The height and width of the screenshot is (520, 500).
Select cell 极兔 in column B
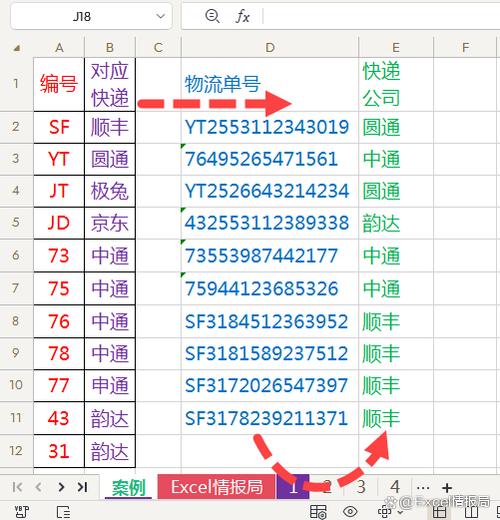110,191
